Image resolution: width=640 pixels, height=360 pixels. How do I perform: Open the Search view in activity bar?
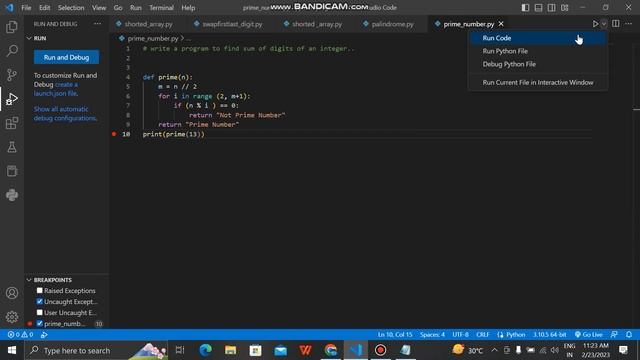click(x=12, y=51)
